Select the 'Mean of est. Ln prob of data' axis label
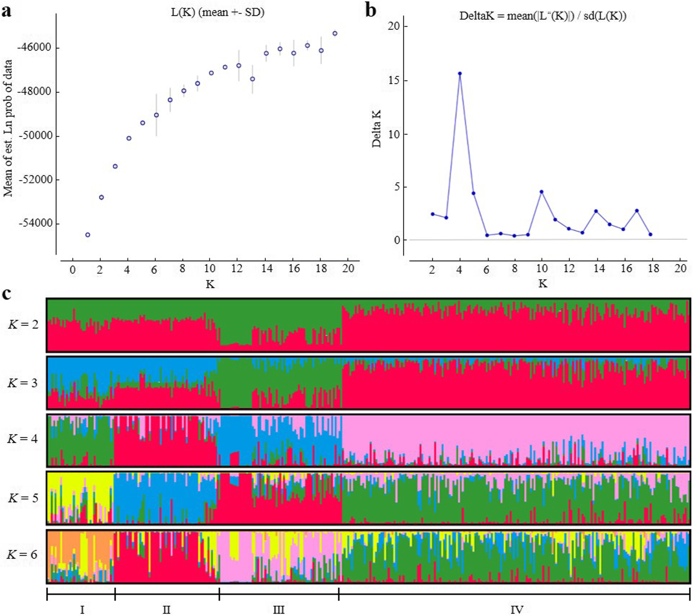Viewport: 693px width, 616px height. tap(8, 128)
